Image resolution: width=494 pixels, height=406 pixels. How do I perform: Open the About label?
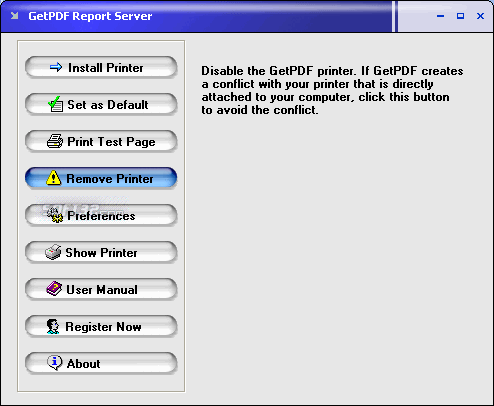[83, 364]
